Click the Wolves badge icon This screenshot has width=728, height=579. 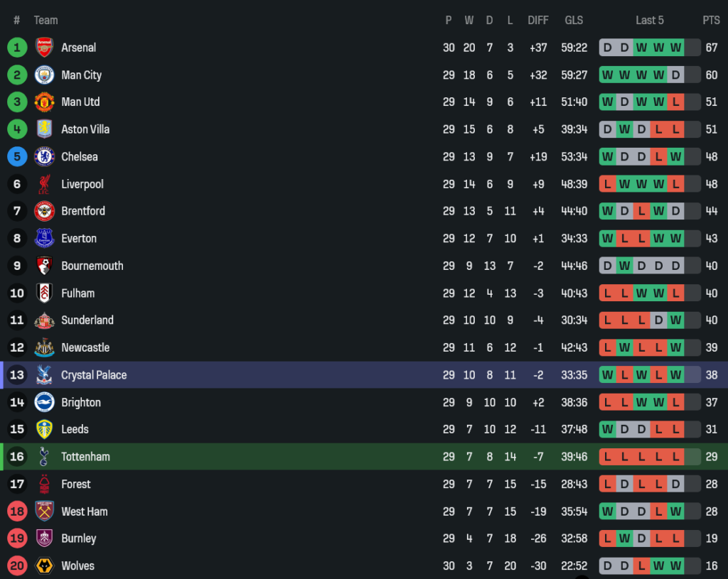pyautogui.click(x=44, y=566)
